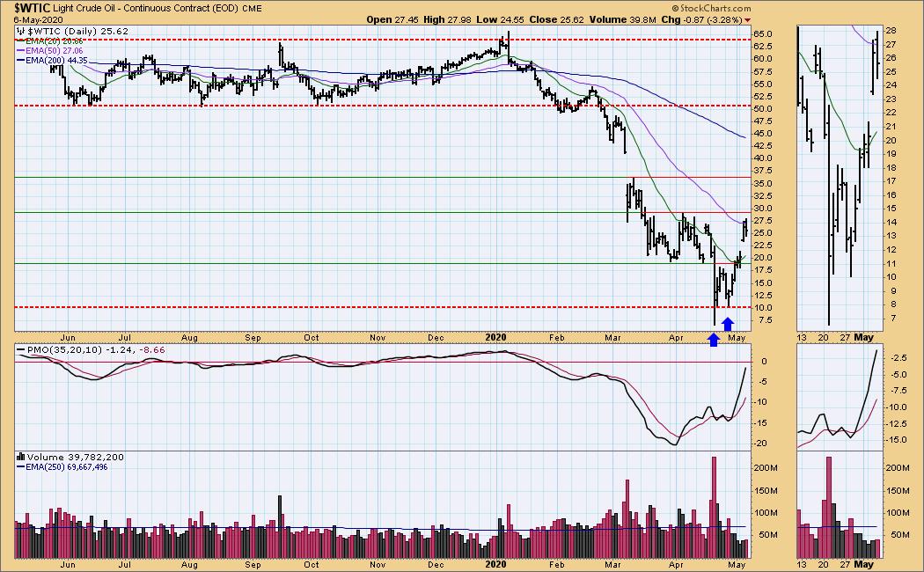The image size is (924, 572).
Task: Click the 65.0 price axis label
Action: pyautogui.click(x=763, y=34)
